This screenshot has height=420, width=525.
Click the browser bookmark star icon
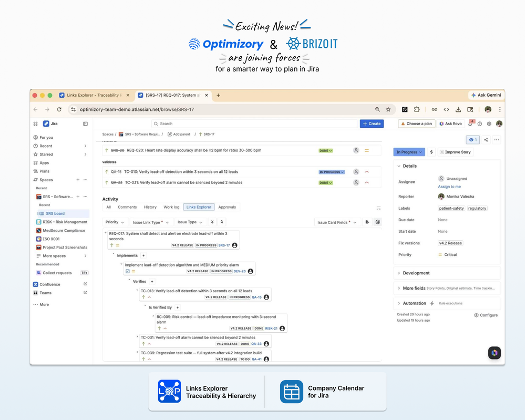click(x=388, y=109)
